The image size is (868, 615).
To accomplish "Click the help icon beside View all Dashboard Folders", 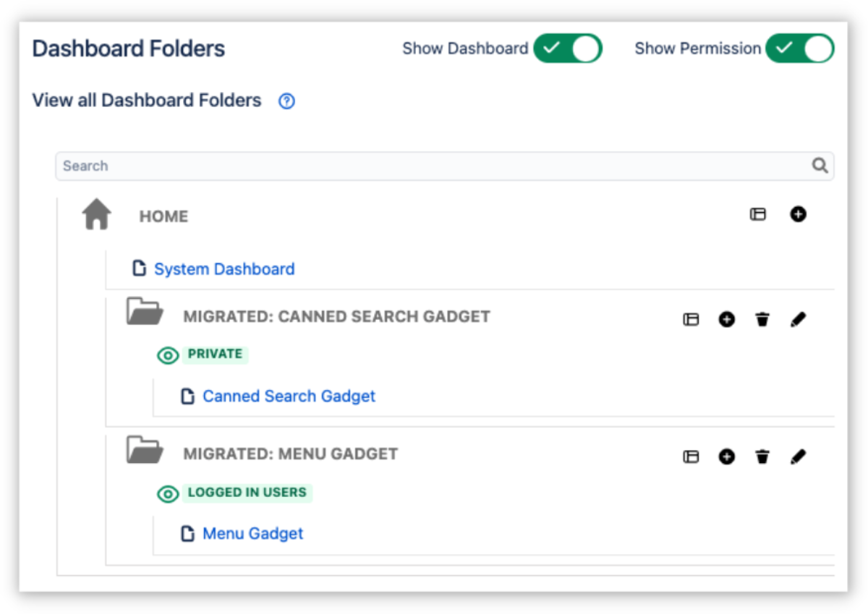I will (286, 101).
